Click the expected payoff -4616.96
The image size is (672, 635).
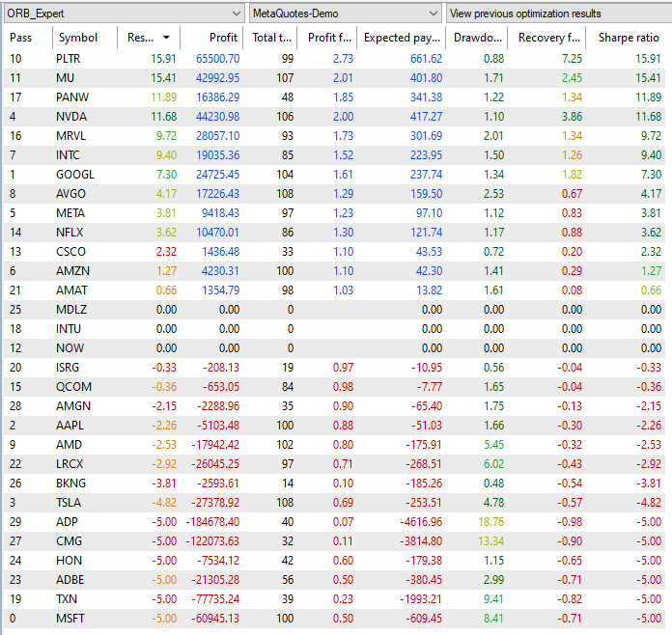(420, 521)
